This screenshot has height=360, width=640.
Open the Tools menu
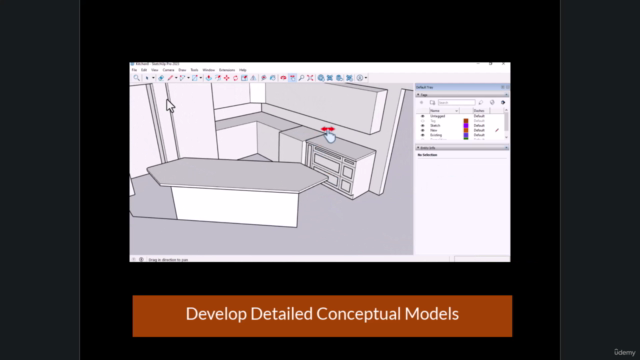(x=194, y=70)
